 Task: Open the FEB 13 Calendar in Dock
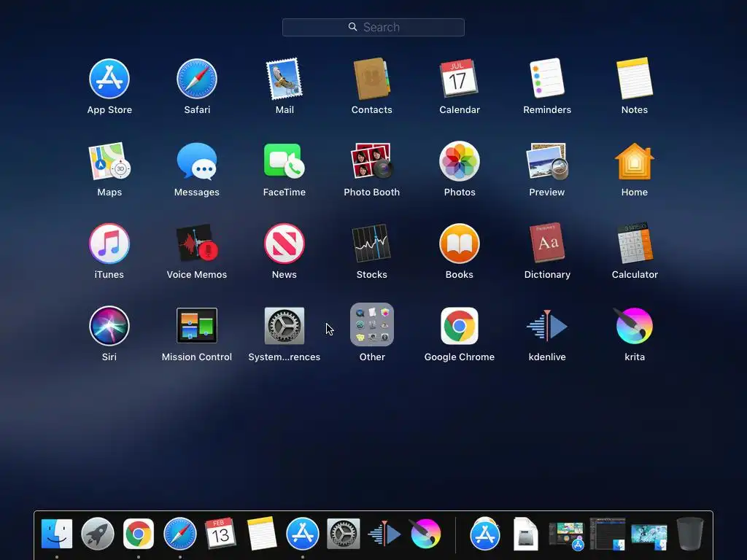220,533
